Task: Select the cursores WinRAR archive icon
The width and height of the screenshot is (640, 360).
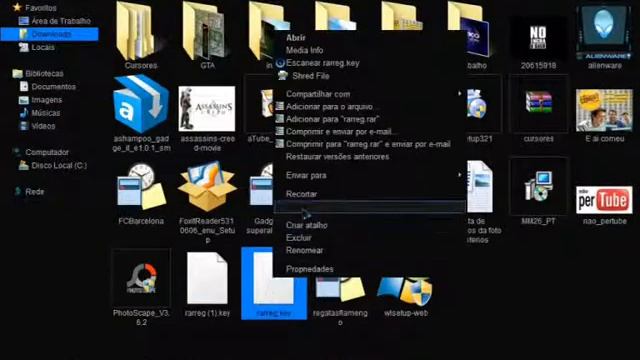Action: point(538,103)
